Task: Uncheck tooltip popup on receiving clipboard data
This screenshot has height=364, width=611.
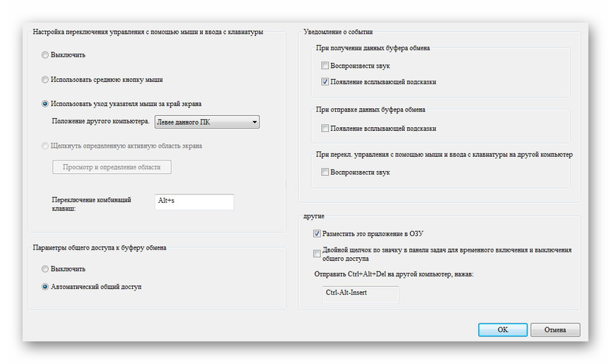Action: click(x=325, y=82)
